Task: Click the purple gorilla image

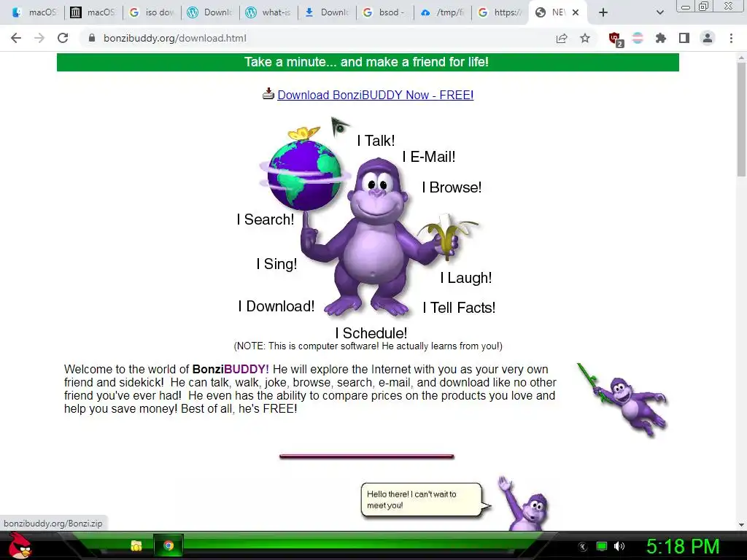Action: (379, 238)
